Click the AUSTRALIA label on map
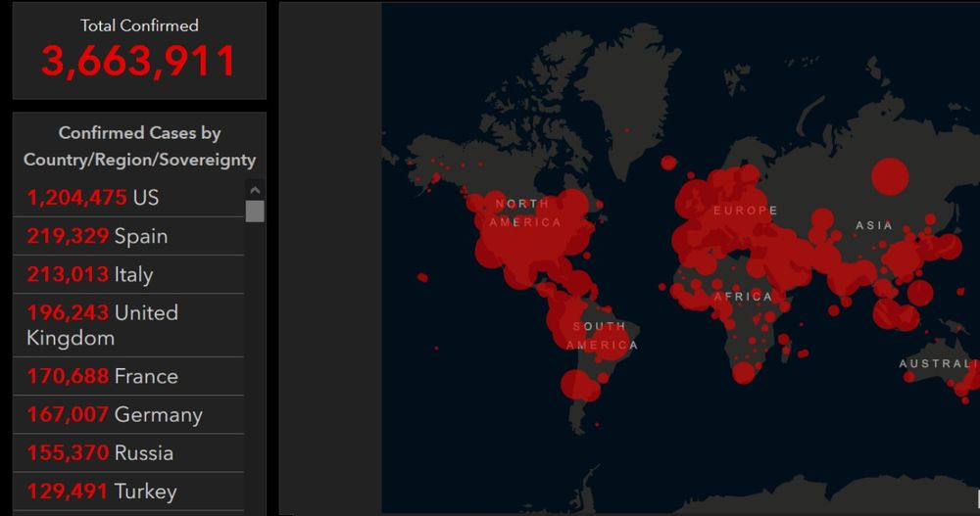980x516 pixels. coord(939,363)
